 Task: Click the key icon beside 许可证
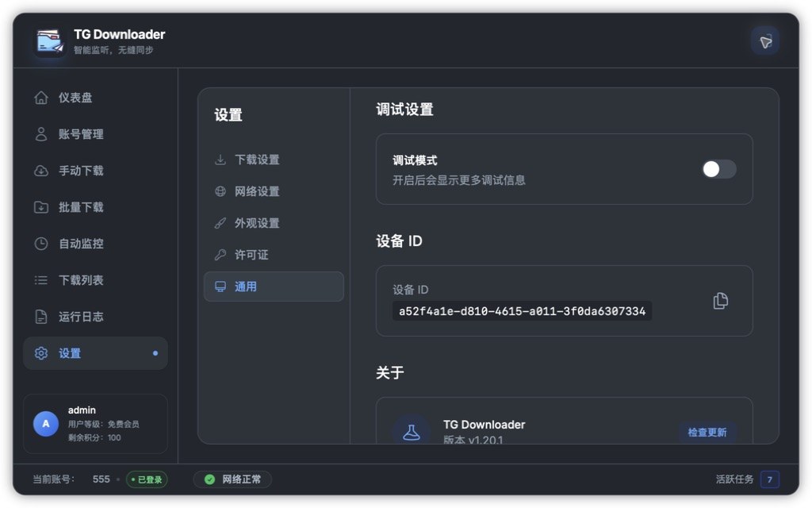220,255
